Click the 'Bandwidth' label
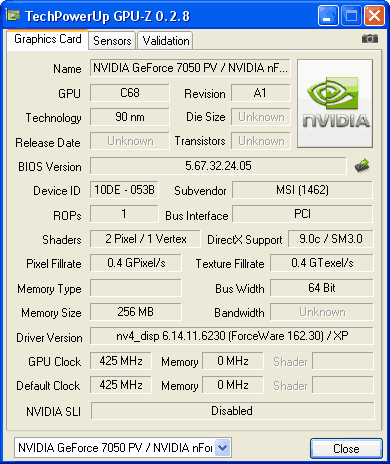Image resolution: width=390 pixels, height=464 pixels. click(239, 313)
